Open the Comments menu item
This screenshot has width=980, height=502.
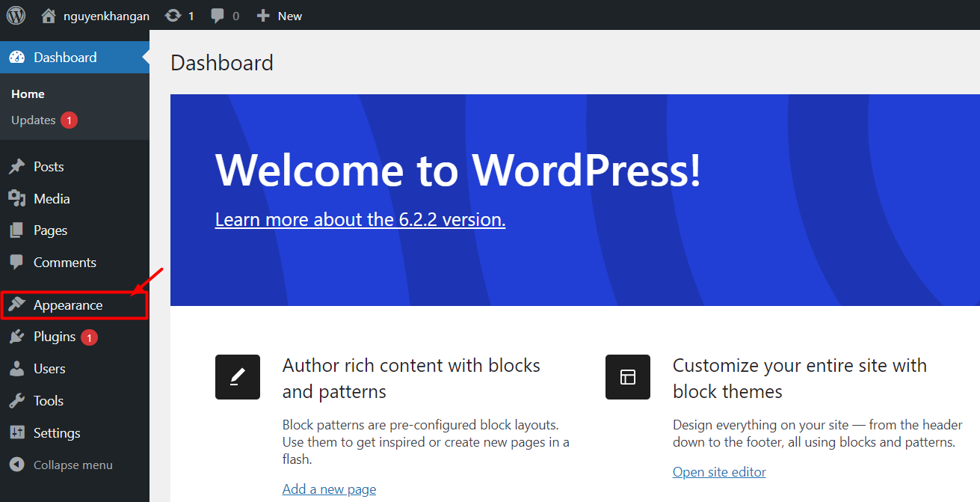point(75,263)
